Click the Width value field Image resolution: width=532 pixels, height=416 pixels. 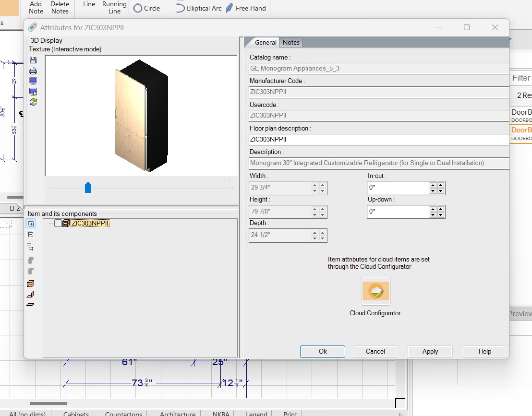(280, 188)
